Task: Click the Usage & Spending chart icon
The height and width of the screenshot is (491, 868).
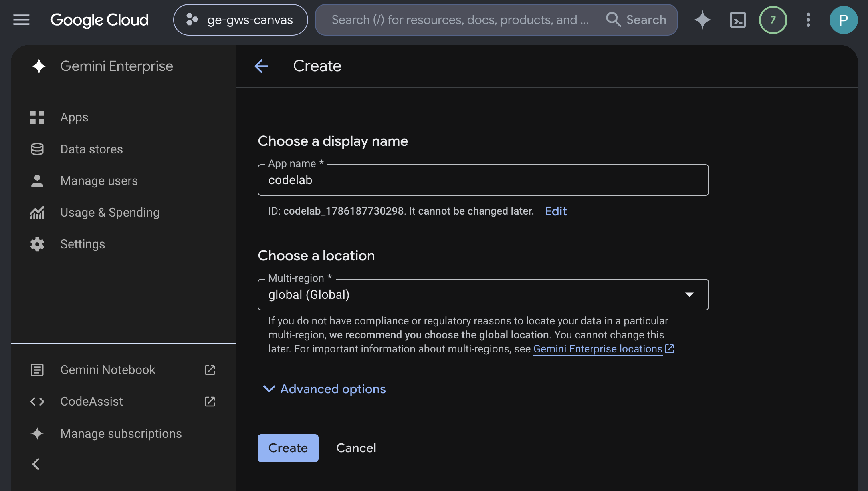Action: pyautogui.click(x=37, y=213)
